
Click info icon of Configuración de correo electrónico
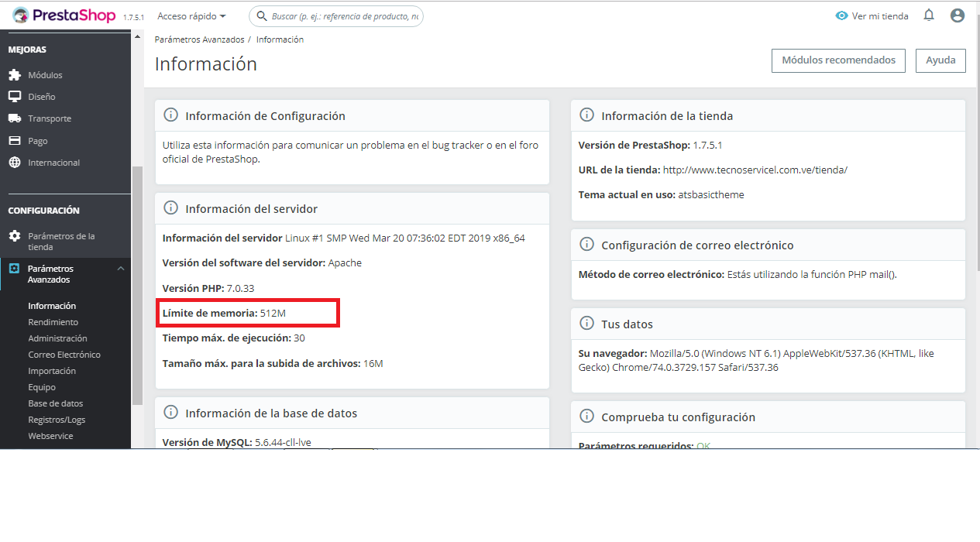(586, 245)
